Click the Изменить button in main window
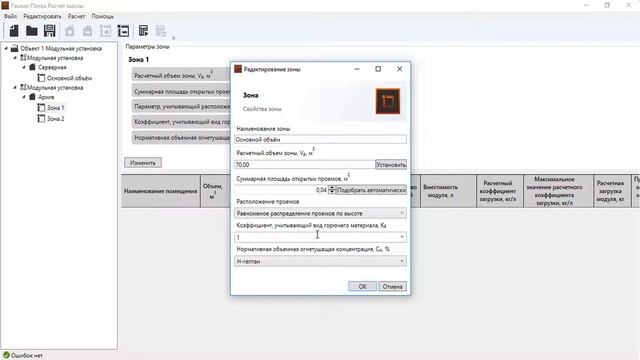640x360 pixels. (x=143, y=162)
